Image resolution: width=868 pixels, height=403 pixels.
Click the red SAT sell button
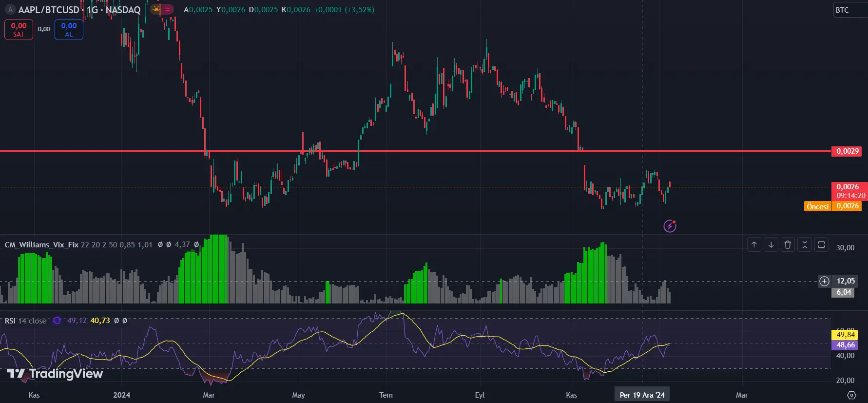[x=19, y=29]
